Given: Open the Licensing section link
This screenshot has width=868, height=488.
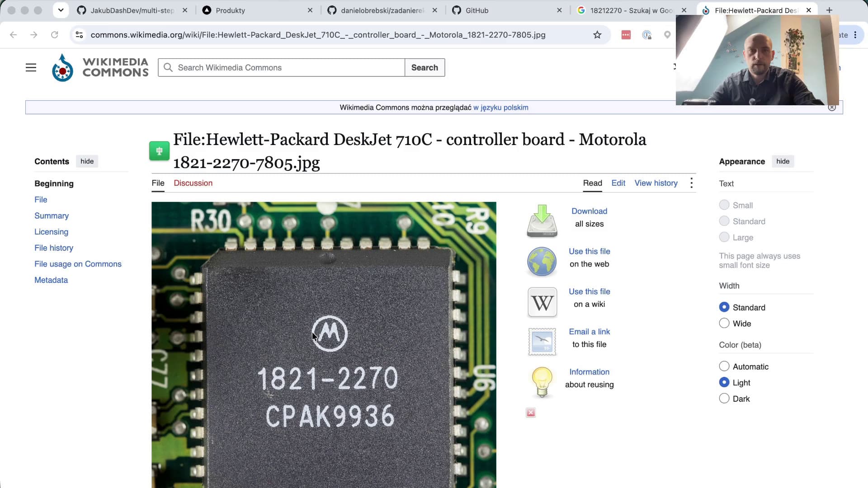Looking at the screenshot, I should click(51, 232).
